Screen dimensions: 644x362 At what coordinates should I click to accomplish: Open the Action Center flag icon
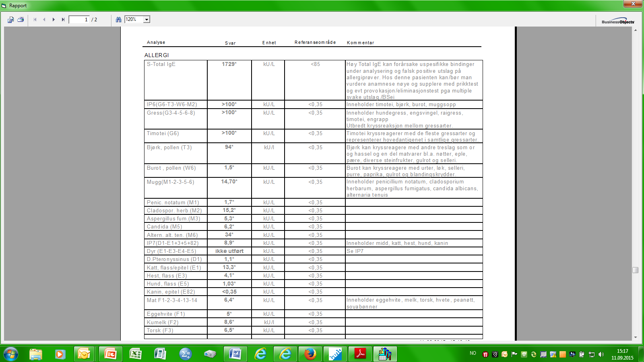pos(514,354)
